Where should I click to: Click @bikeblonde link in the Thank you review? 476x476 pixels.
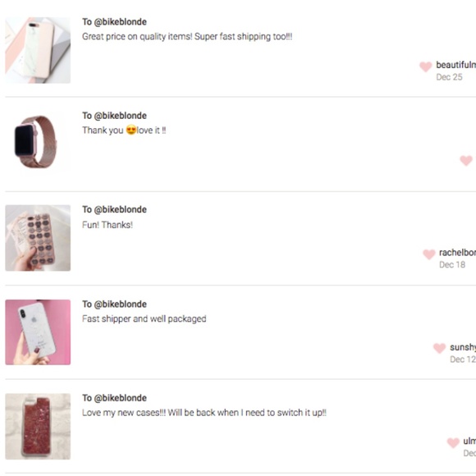[120, 116]
